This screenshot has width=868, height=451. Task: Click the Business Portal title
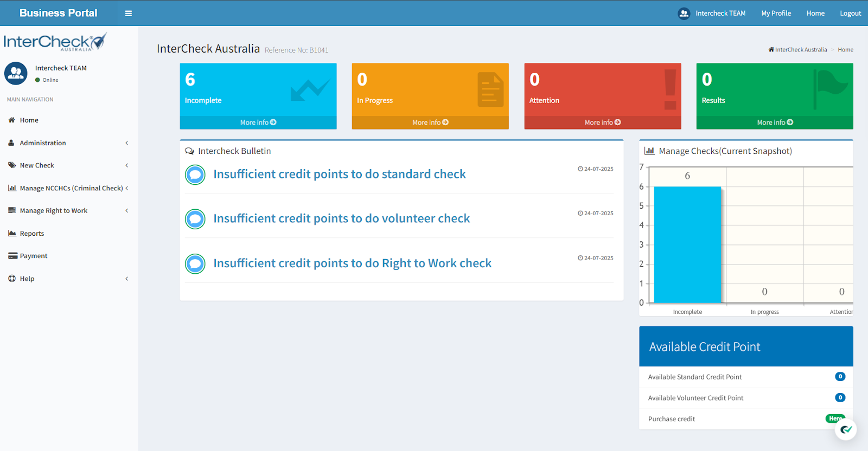point(59,13)
